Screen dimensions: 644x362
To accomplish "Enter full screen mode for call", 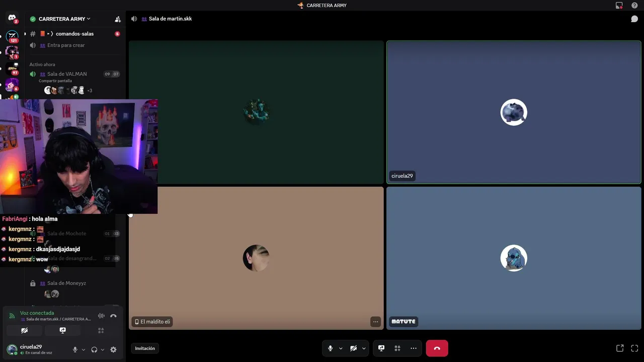I will [634, 348].
